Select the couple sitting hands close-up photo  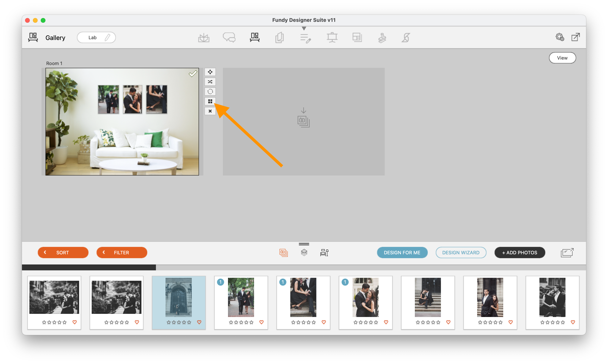303,297
